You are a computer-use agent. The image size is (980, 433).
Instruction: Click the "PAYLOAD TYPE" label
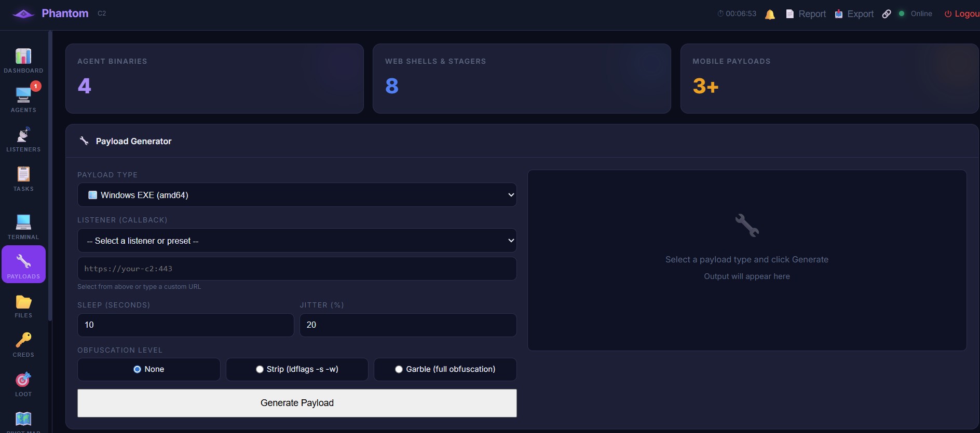tap(107, 175)
